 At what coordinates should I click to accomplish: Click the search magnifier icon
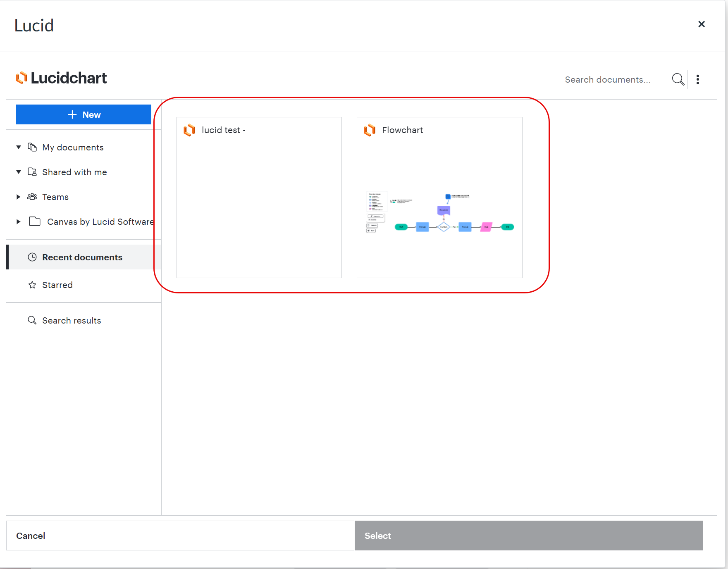[678, 79]
